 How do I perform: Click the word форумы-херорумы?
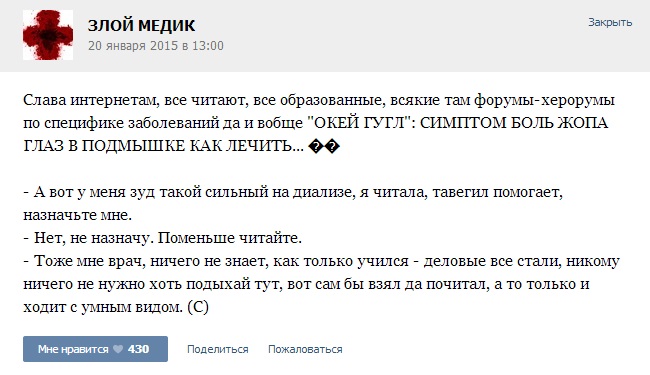544,100
